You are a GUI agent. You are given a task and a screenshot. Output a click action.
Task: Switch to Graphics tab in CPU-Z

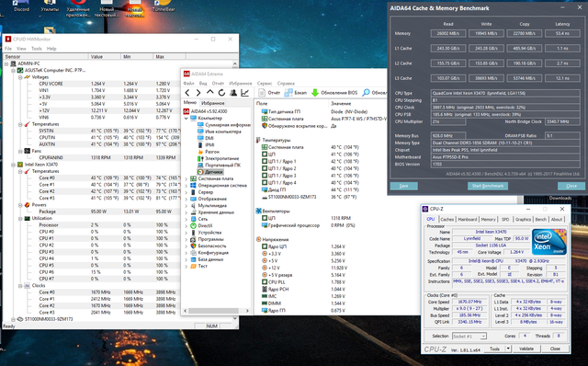523,219
